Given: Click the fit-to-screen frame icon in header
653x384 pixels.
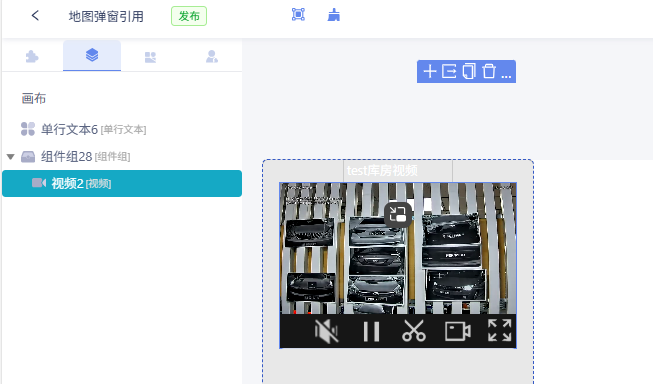Looking at the screenshot, I should pos(298,15).
